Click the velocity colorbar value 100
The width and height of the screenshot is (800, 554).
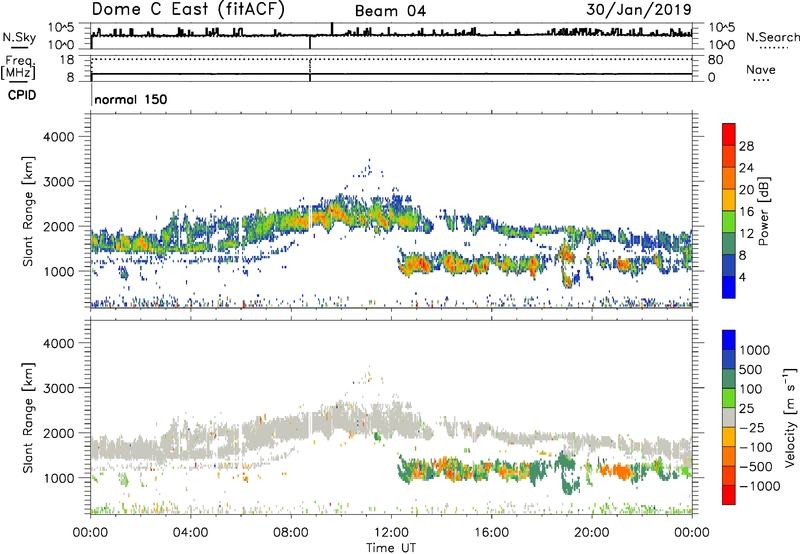751,389
